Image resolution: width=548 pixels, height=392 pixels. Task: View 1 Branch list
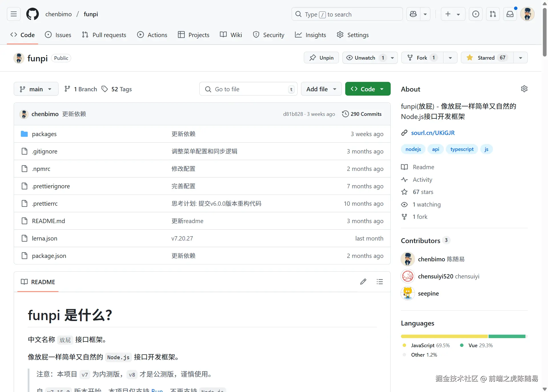[81, 89]
